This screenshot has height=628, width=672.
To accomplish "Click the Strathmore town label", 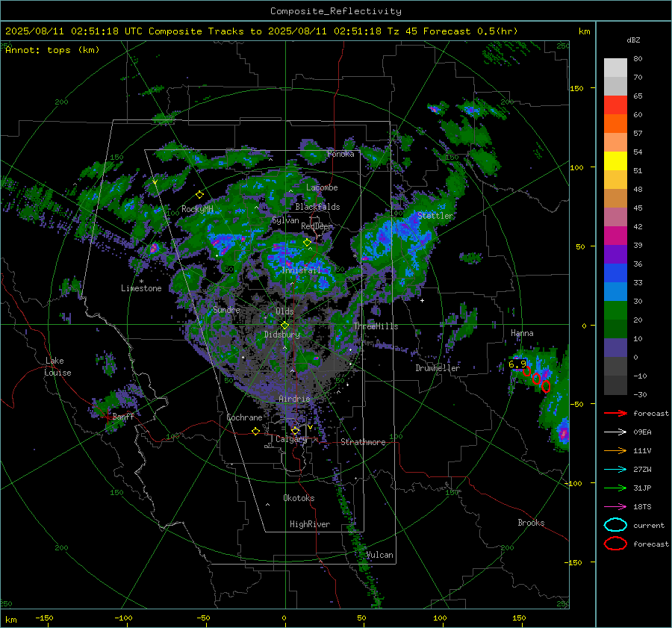I will click(x=363, y=442).
